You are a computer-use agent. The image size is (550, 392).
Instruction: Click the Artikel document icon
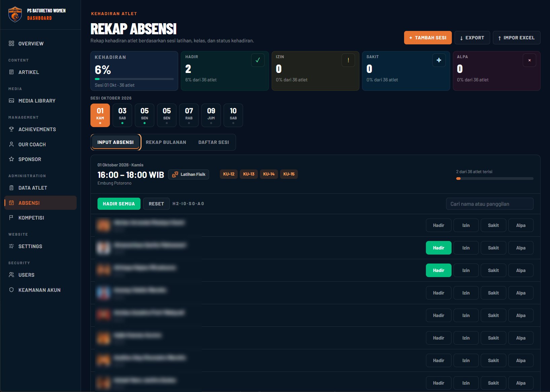point(11,72)
